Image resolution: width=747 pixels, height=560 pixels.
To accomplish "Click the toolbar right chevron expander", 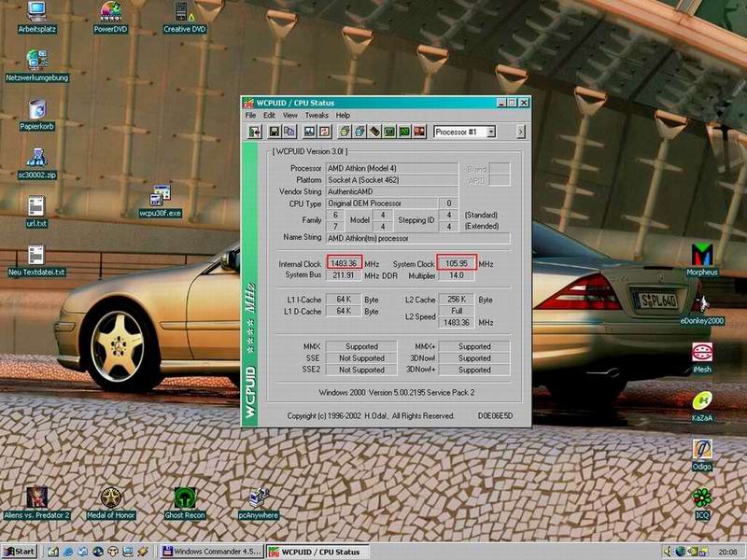I will [x=521, y=132].
